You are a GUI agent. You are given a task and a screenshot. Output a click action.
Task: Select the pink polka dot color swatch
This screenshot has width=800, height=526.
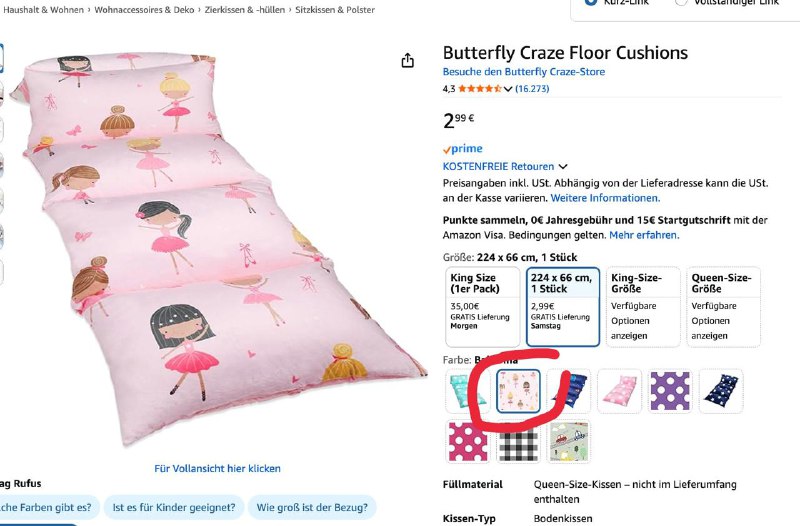[x=468, y=442]
